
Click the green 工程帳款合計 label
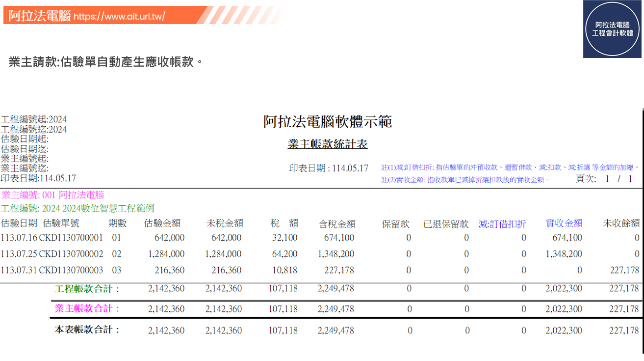pos(87,289)
